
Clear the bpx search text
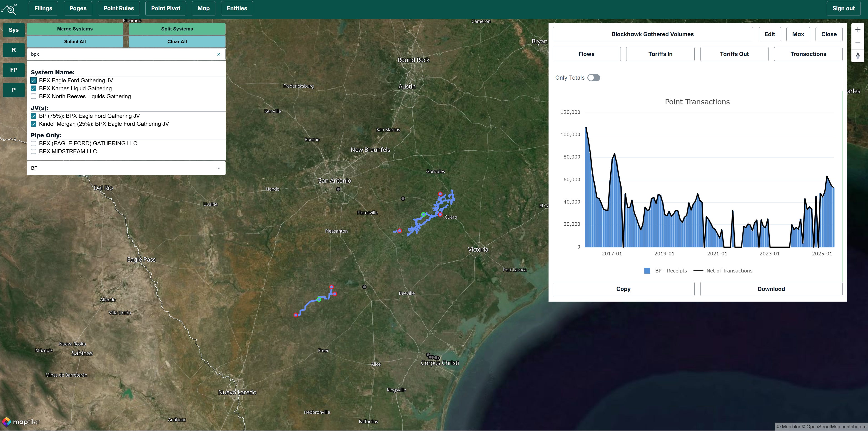tap(219, 54)
